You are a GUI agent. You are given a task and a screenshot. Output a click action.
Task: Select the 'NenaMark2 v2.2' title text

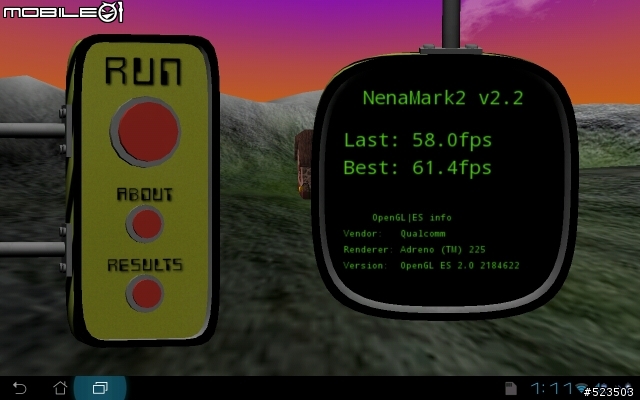(443, 98)
